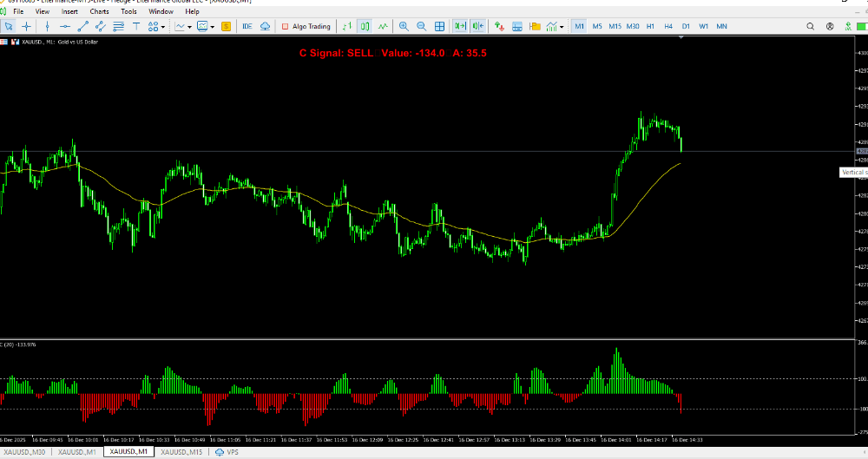Open the indicators list dropdown arrow
Viewport: 868px width, 459px height.
[191, 27]
